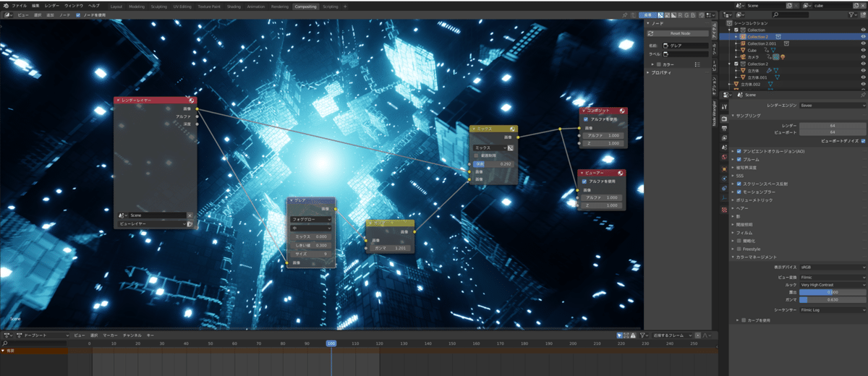Click the pin icon in properties header
The image size is (868, 376).
click(864, 95)
